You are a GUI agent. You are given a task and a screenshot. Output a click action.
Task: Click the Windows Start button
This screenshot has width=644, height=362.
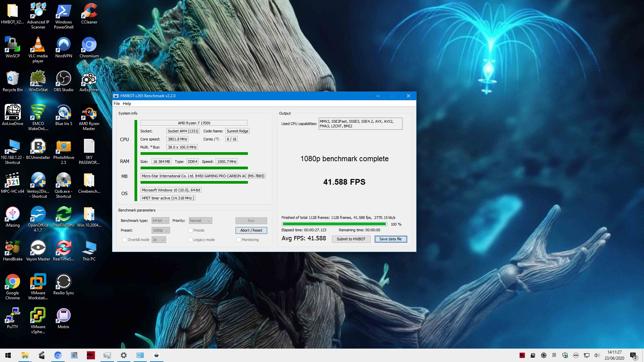click(8, 355)
